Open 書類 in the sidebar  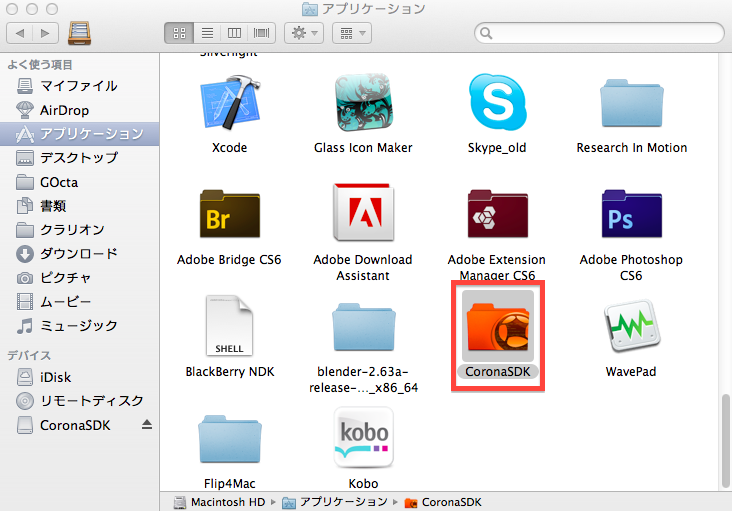79,206
